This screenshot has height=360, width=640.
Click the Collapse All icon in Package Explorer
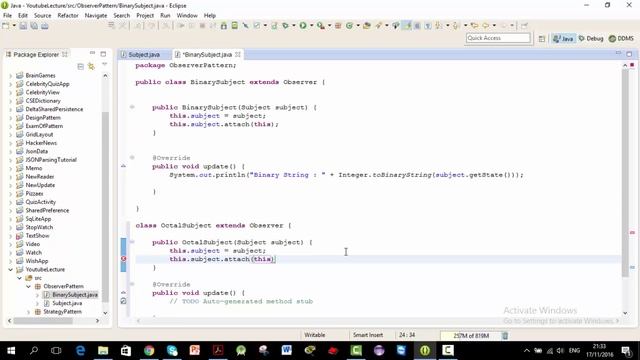(x=80, y=66)
